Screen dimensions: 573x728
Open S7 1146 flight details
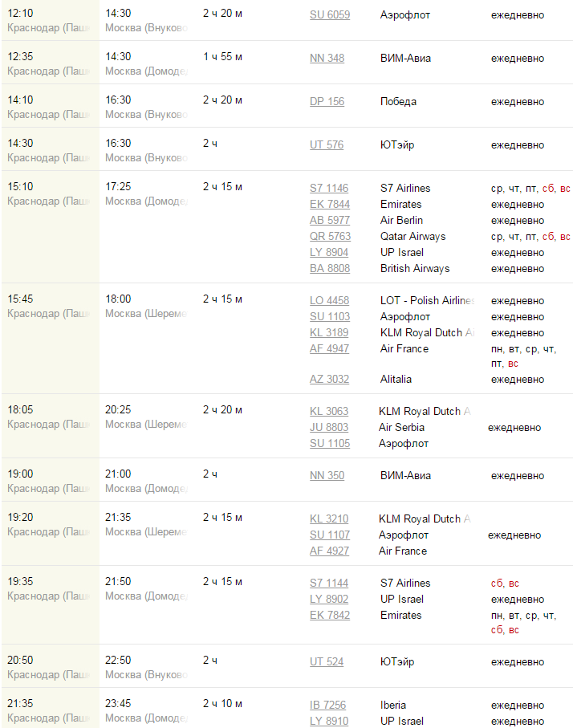click(x=329, y=189)
